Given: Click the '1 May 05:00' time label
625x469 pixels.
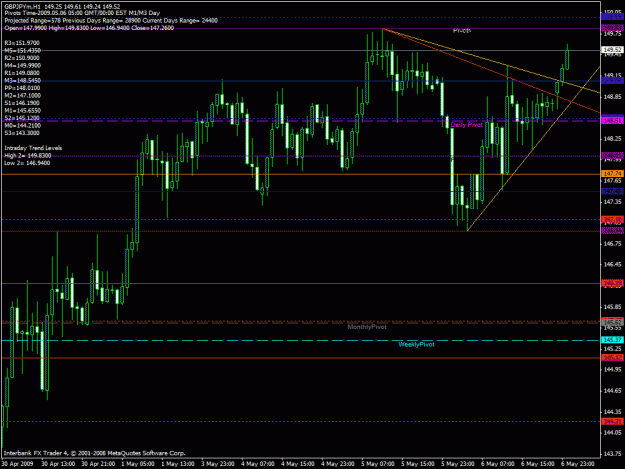Looking at the screenshot, I should pyautogui.click(x=138, y=464).
